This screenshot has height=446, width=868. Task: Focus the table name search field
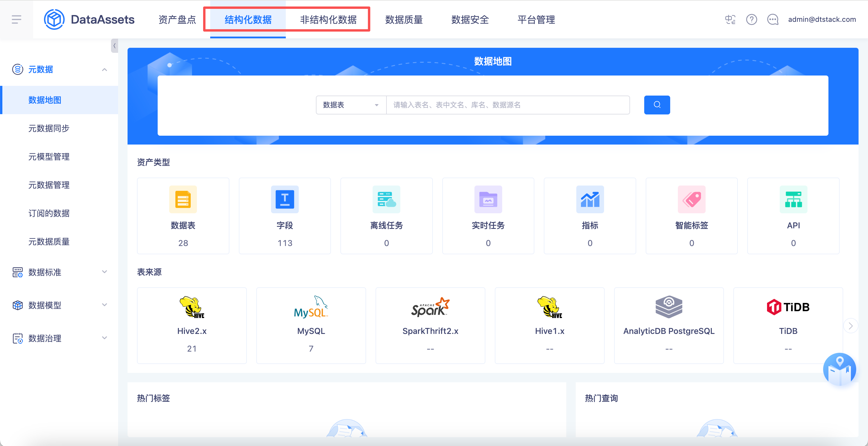[x=508, y=105]
